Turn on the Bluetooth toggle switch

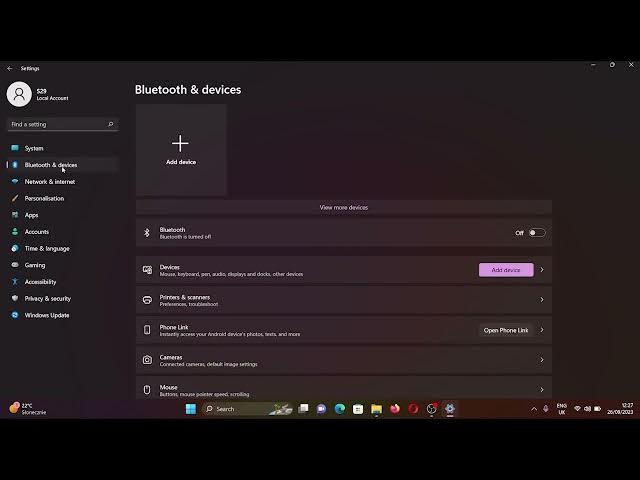[537, 233]
